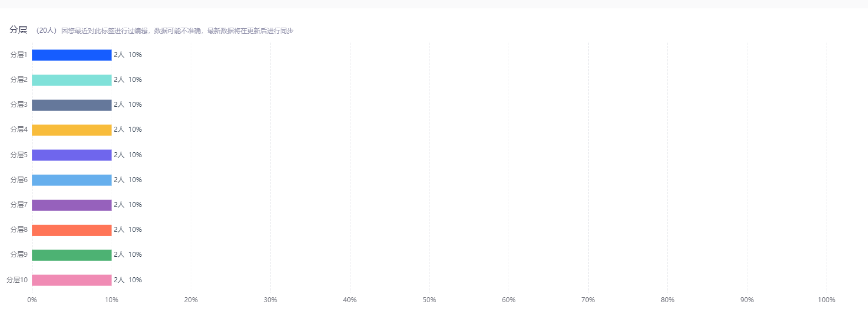Click the tag-edit data sync notice text
The width and height of the screenshot is (868, 316).
(177, 31)
